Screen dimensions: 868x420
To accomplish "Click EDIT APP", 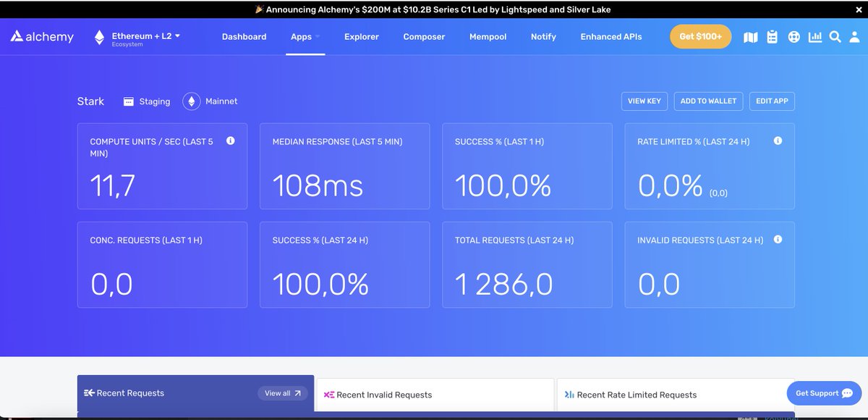I will (772, 101).
